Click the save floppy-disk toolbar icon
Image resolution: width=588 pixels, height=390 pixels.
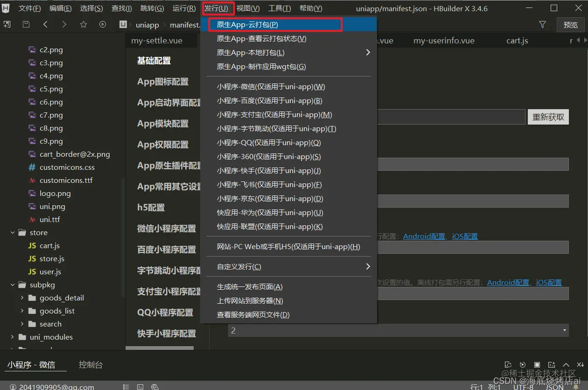26,25
